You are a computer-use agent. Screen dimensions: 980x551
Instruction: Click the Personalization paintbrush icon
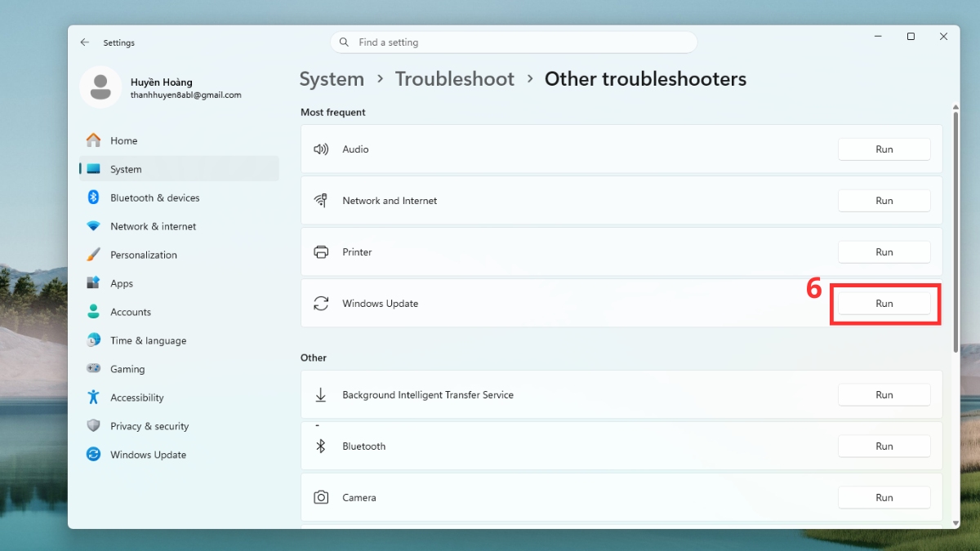[94, 255]
